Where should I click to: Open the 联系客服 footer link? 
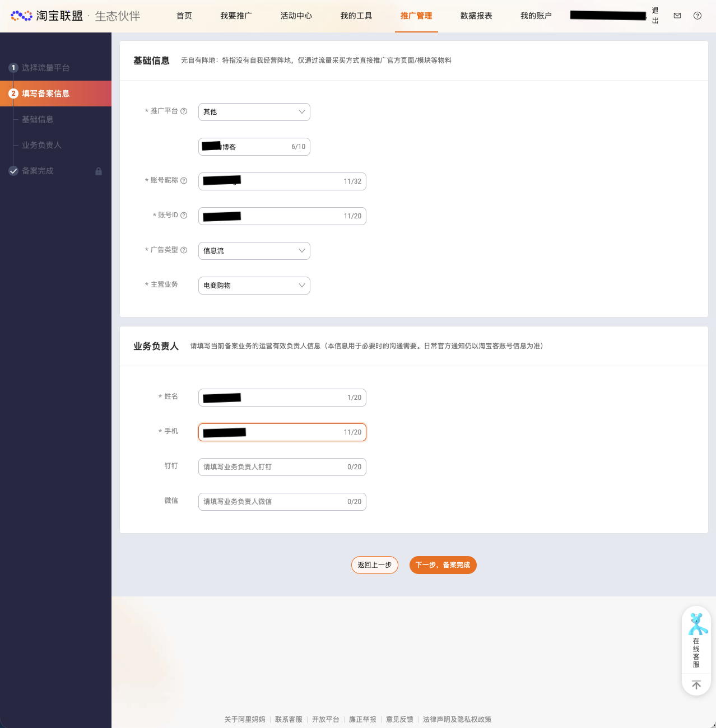pos(288,719)
